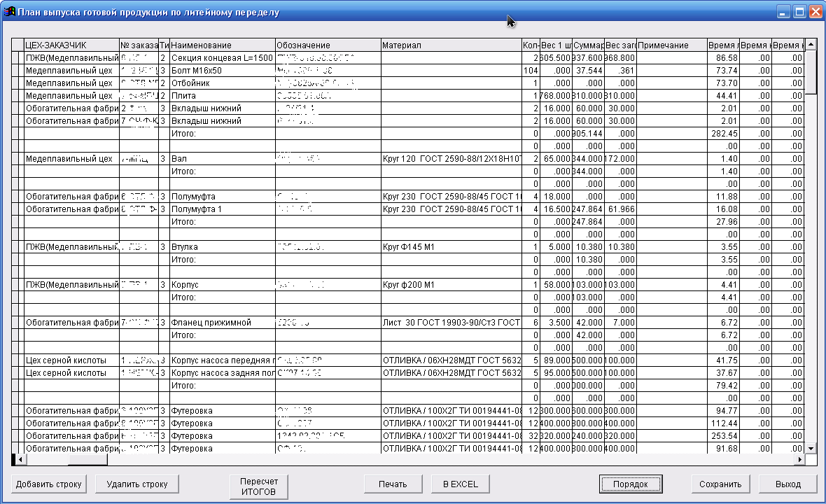Screen dimensions: 826x504
Task: Click the horizontal scrollbar right arrow
Action: [801, 460]
